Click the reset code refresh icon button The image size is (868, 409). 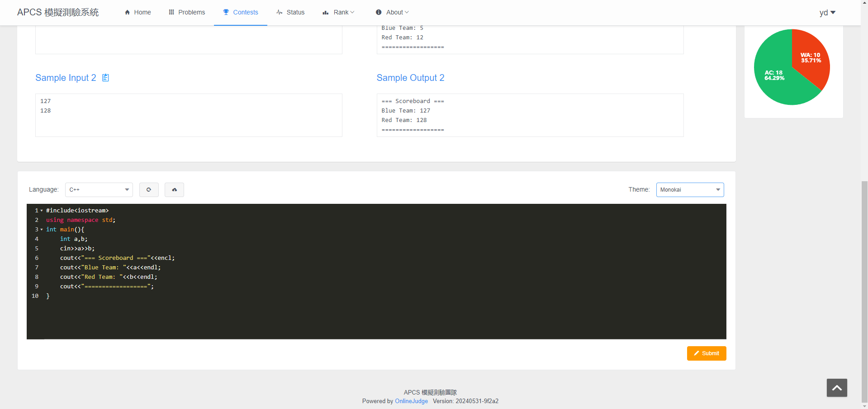[x=149, y=190]
